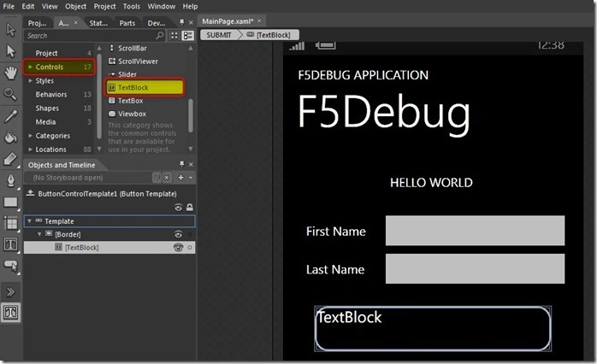This screenshot has width=597, height=364.
Task: Collapse the [Border] tree node
Action: pyautogui.click(x=39, y=234)
